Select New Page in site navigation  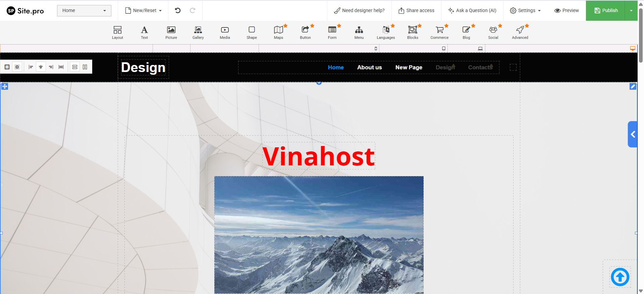click(x=409, y=67)
